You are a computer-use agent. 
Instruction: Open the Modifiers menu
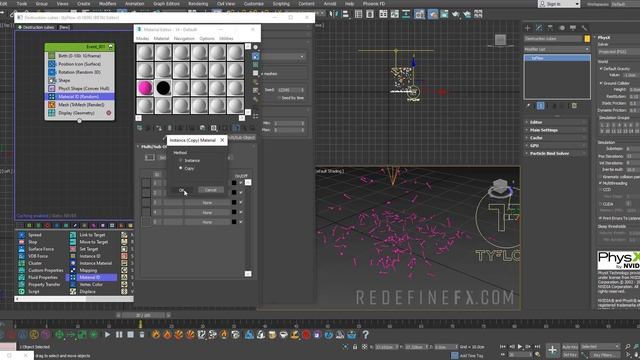(107, 4)
